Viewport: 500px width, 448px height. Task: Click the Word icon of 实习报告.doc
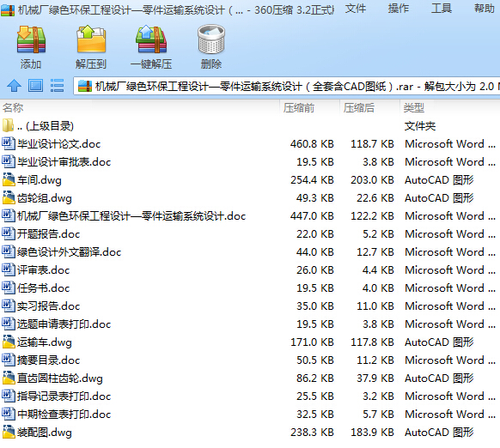tap(9, 306)
